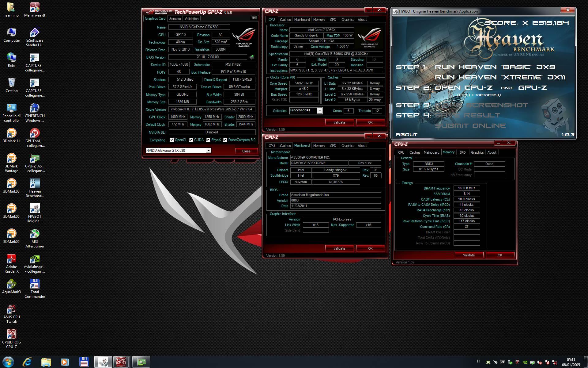588x368 pixels.
Task: Open Windows Explorer folder on taskbar
Action: 46,362
